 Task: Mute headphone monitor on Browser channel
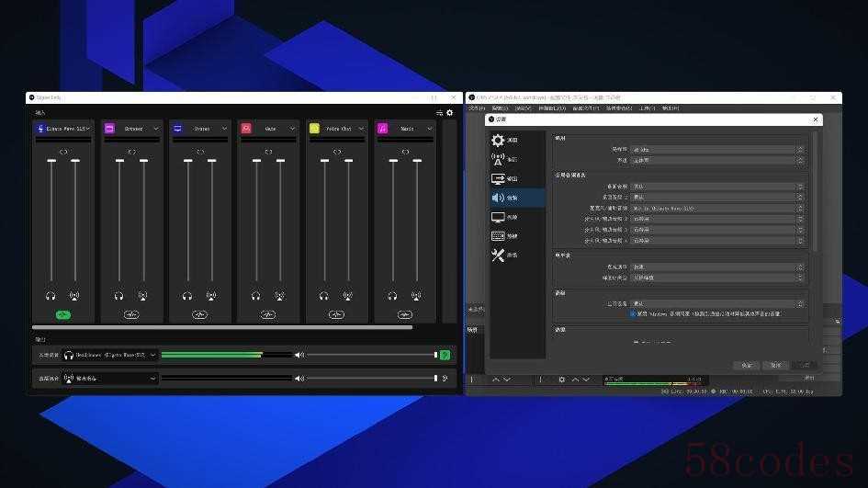coord(119,296)
